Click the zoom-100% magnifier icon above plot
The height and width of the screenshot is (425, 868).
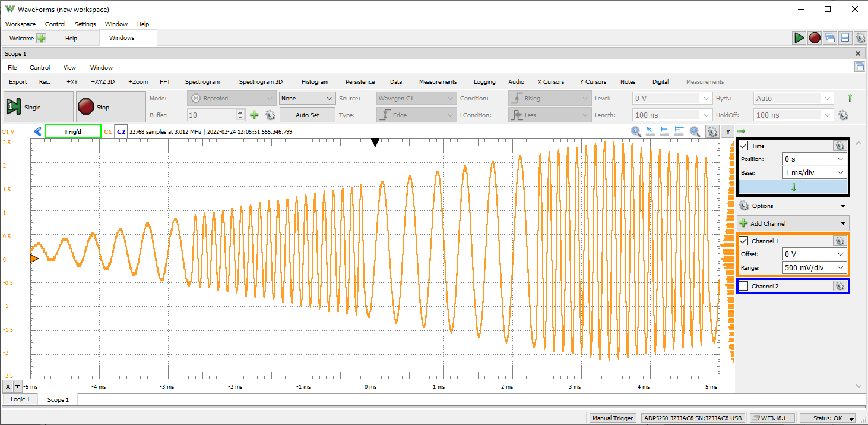point(636,131)
